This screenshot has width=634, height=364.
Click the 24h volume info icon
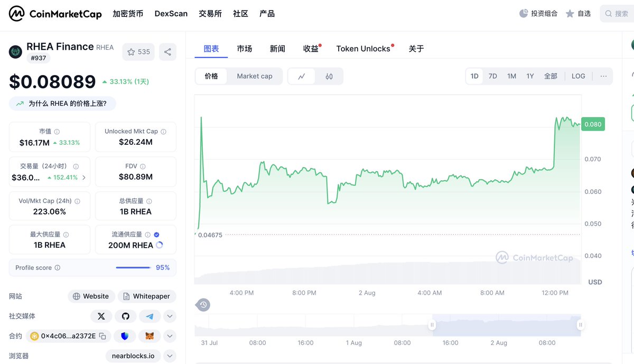76,166
